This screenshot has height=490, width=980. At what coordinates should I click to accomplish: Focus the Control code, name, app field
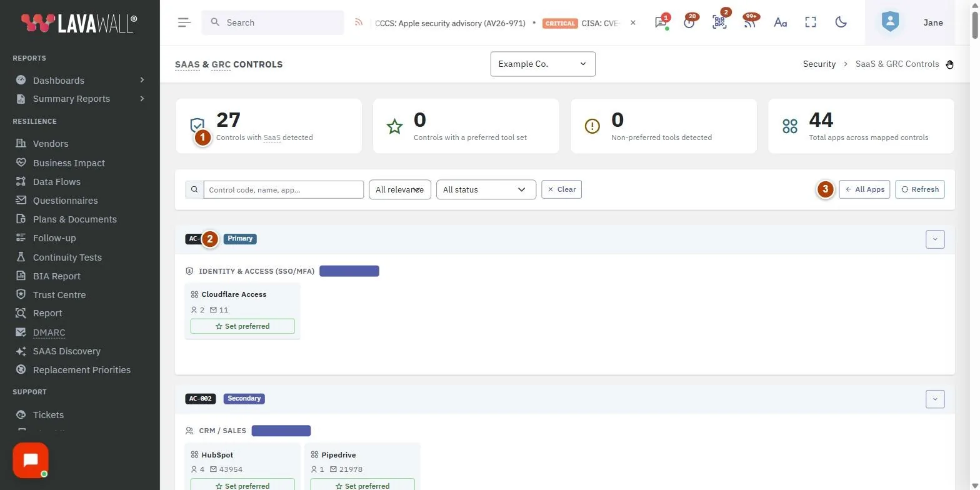click(x=284, y=189)
